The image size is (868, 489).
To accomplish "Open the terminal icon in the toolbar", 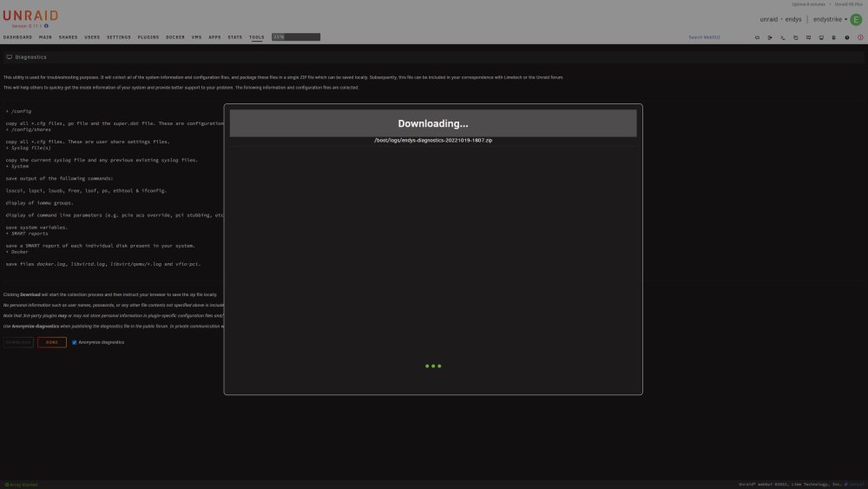I will 783,37.
